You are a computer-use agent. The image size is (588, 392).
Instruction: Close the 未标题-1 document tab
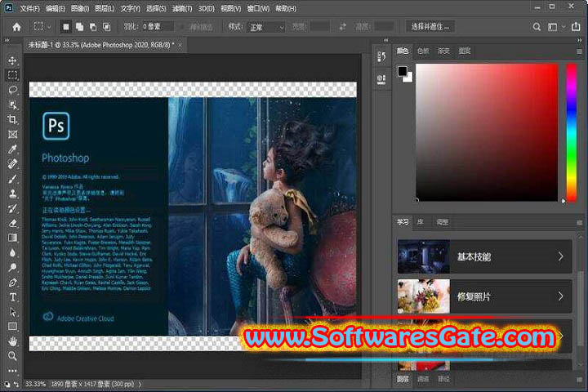coord(180,45)
